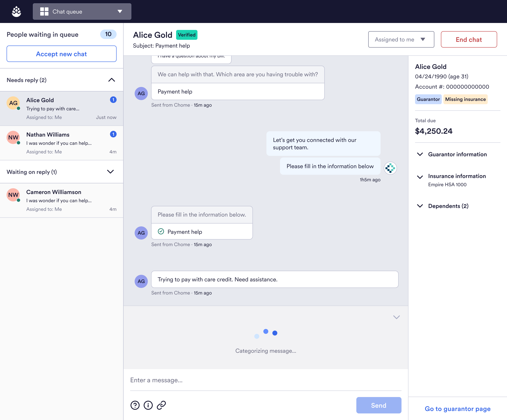The width and height of the screenshot is (507, 420).
Task: Expand the Dependents (2) section
Action: coord(420,206)
